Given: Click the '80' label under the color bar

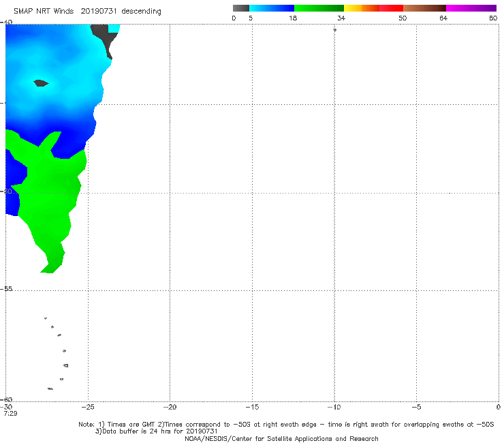Looking at the screenshot, I should pyautogui.click(x=493, y=18).
